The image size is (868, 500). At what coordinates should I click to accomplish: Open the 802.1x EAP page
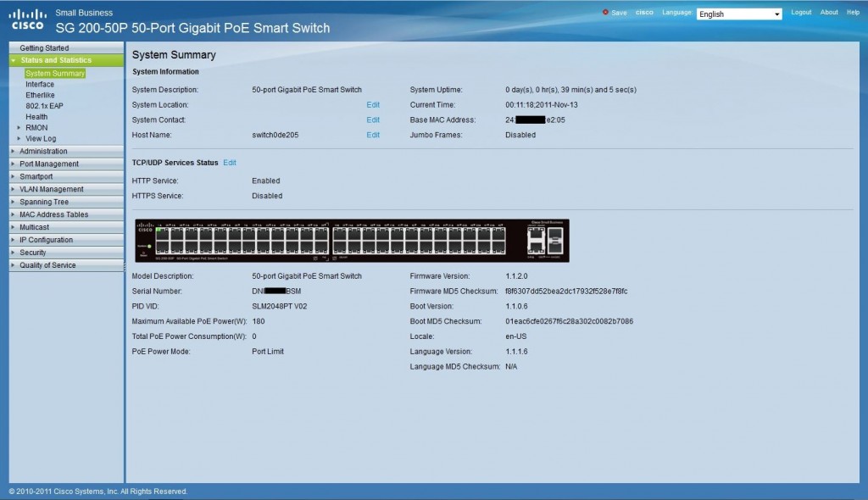pyautogui.click(x=44, y=107)
